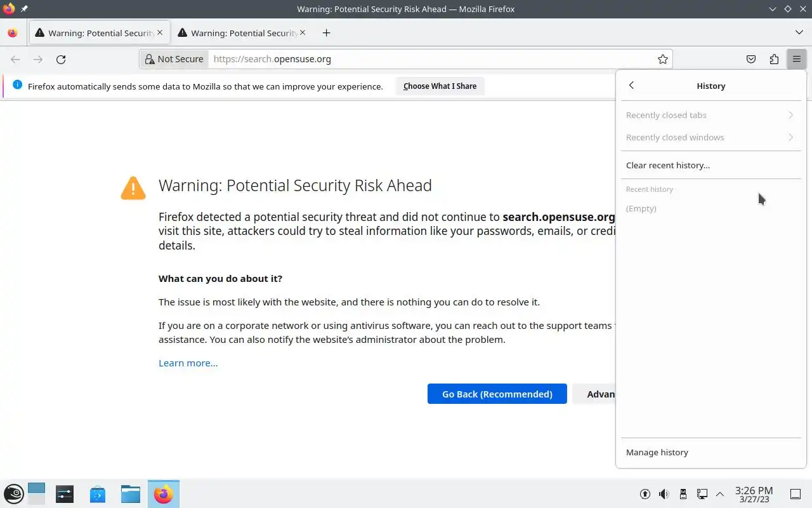The image size is (812, 508).
Task: Close the second Warning tab
Action: [303, 32]
